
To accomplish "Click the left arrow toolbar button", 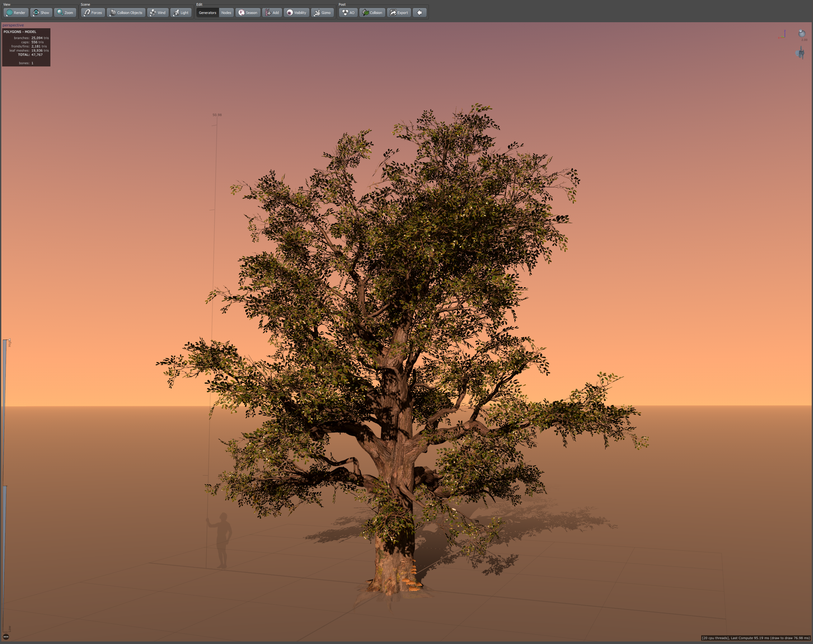I will click(x=419, y=12).
